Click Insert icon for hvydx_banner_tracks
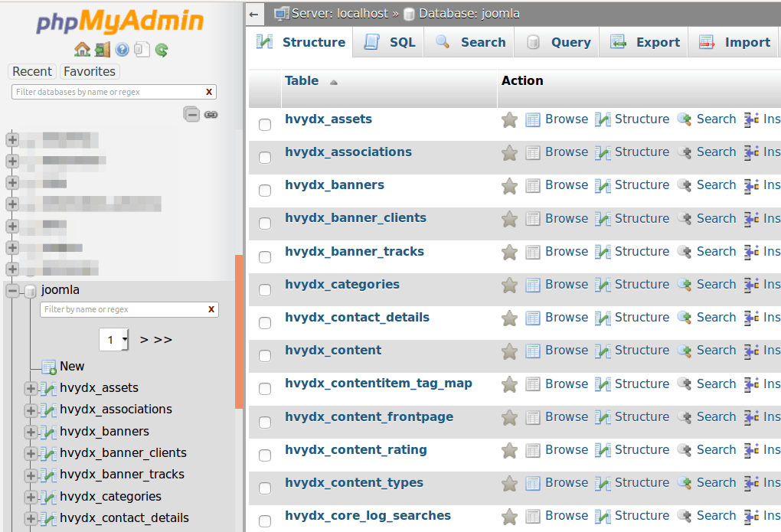Image resolution: width=781 pixels, height=532 pixels. coord(752,252)
